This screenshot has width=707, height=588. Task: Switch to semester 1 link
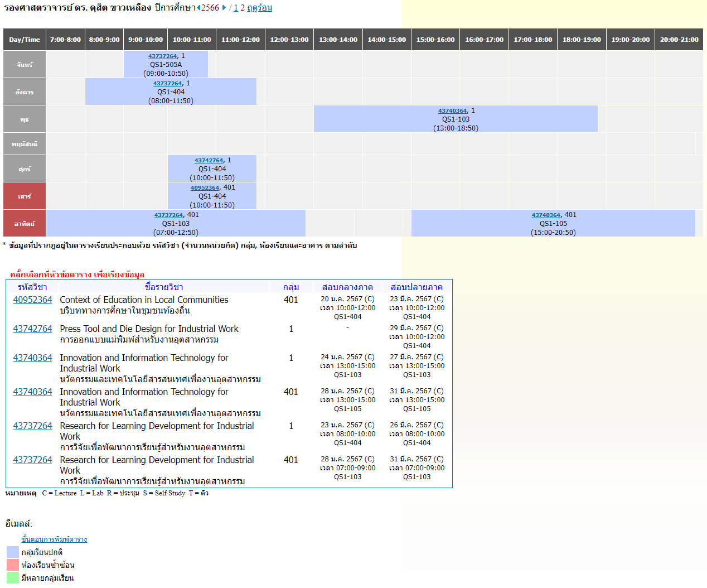[236, 8]
